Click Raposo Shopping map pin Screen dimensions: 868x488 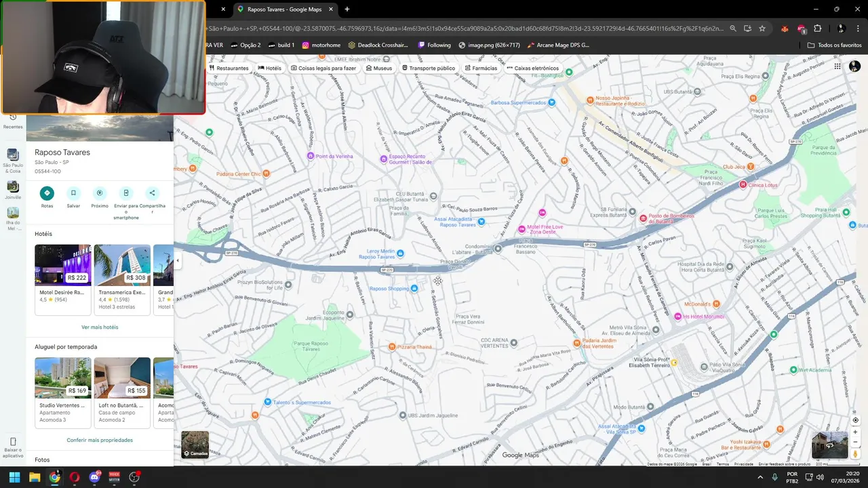414,289
